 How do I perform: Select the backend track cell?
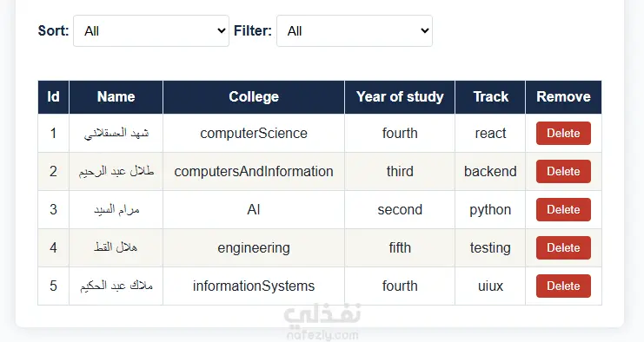[490, 171]
